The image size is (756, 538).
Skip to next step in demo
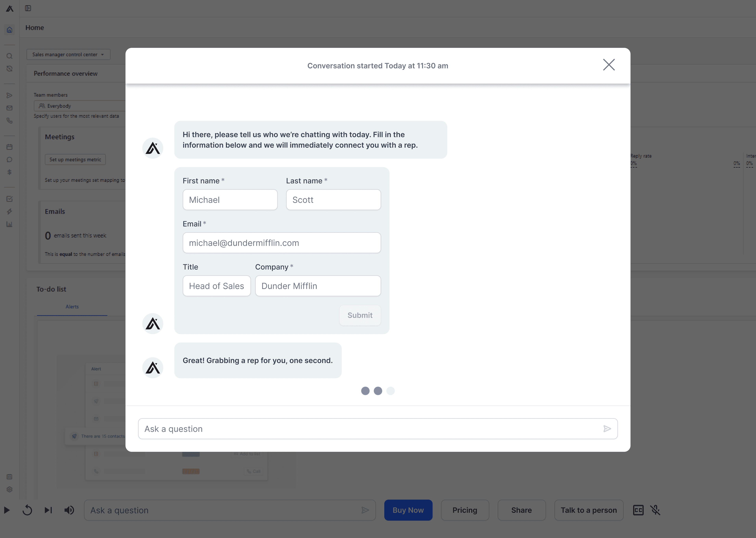(48, 510)
